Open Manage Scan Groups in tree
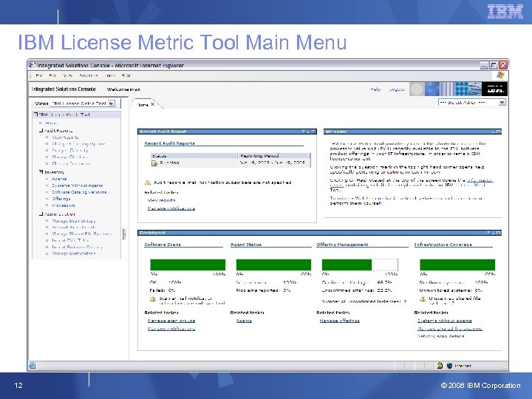The height and width of the screenshot is (399, 532). coord(74,221)
